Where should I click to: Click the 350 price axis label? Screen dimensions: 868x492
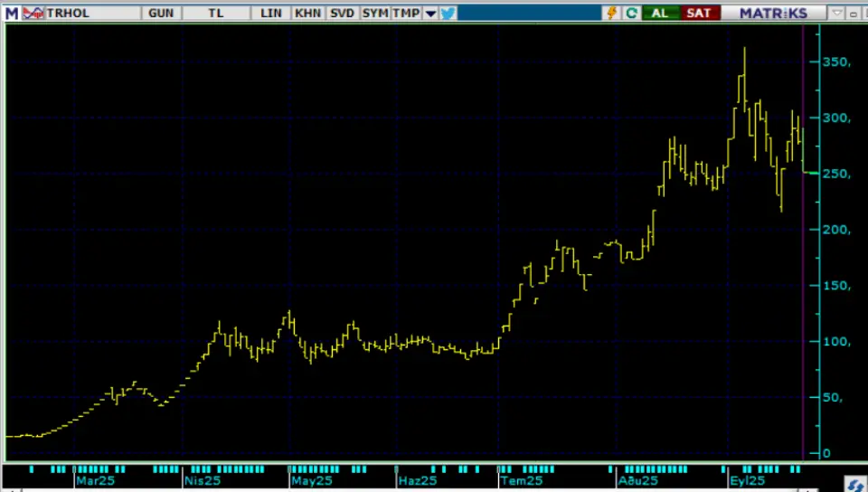click(x=835, y=62)
